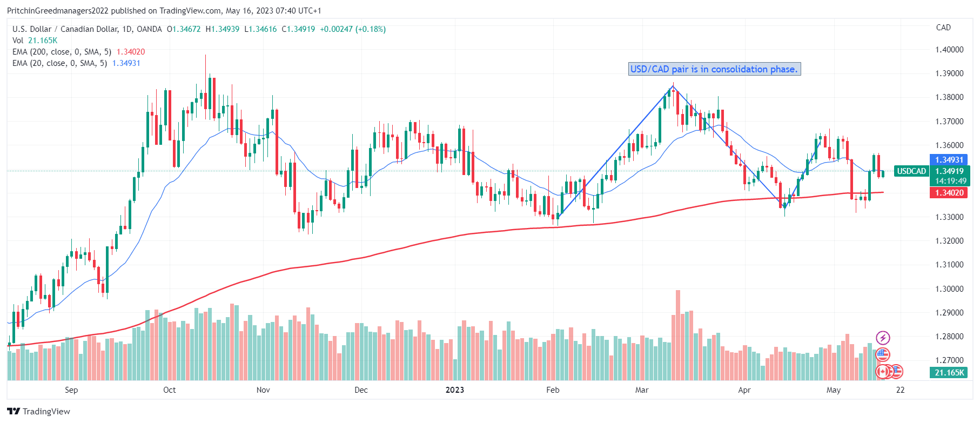Click the 1.36000 price axis label

point(949,145)
